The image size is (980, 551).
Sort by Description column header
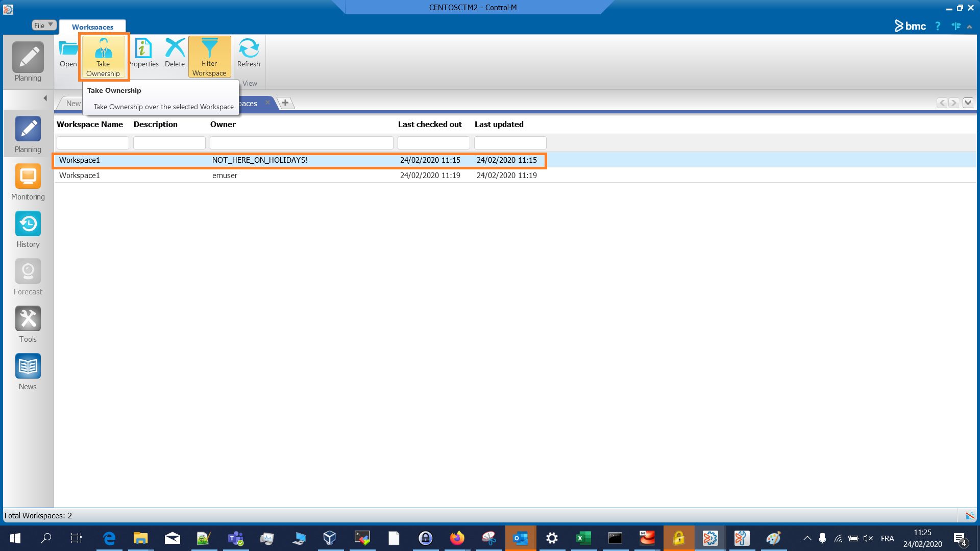(x=156, y=124)
